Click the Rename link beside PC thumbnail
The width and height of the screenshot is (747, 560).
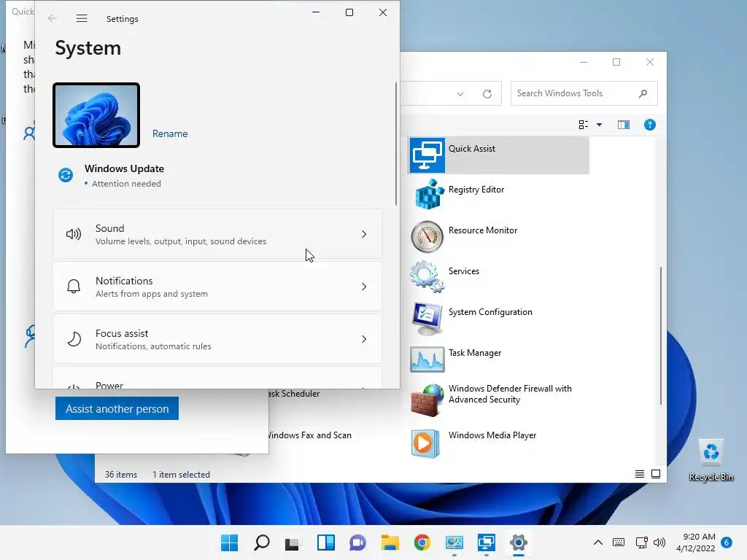point(169,134)
